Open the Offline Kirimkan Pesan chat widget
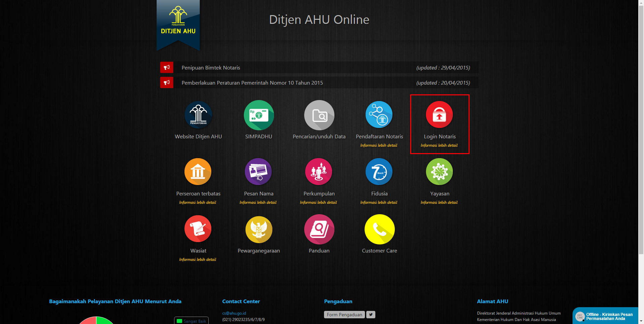Viewport: 644px width, 324px height. point(605,316)
